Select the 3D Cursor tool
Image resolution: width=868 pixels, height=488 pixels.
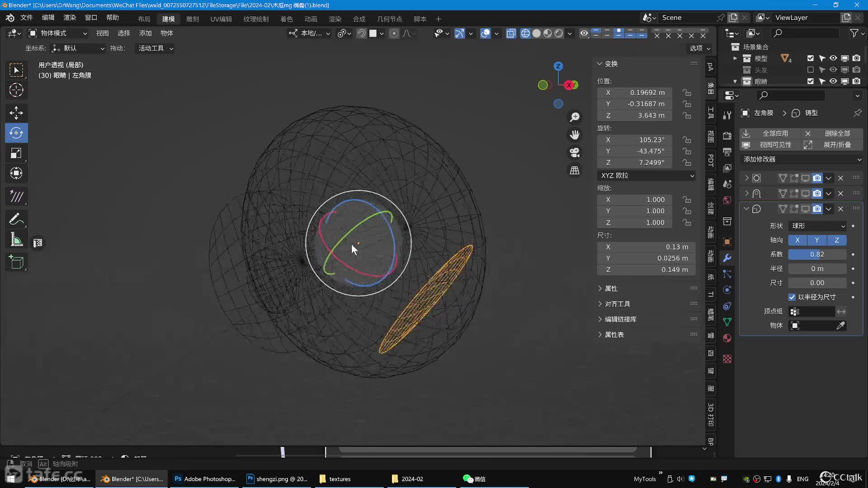click(x=16, y=90)
